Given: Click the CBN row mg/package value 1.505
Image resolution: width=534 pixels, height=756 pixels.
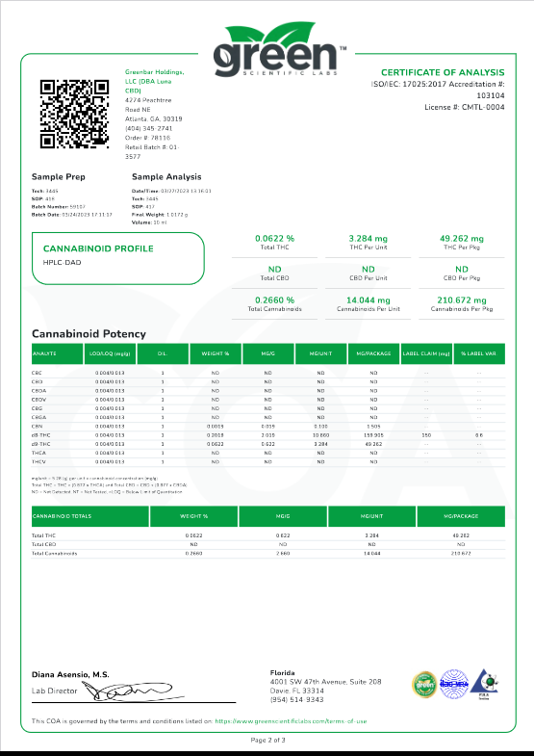Looking at the screenshot, I should point(373,427).
